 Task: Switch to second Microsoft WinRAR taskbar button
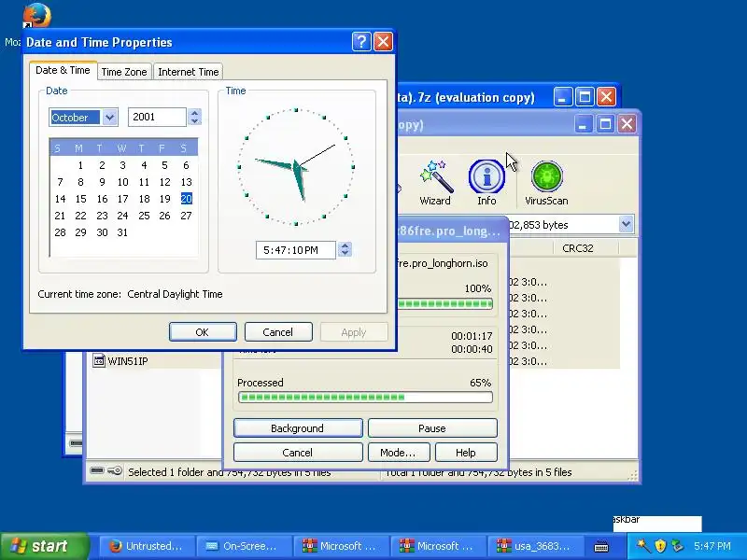[438, 546]
